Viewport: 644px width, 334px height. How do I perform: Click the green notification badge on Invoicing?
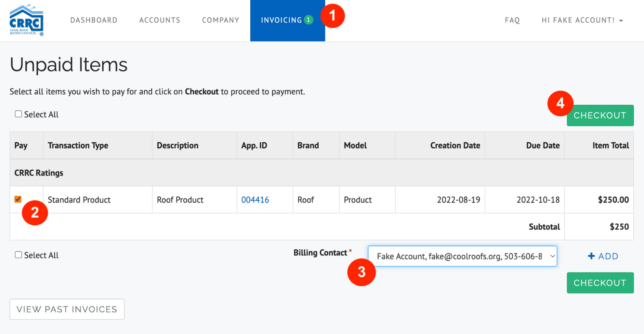click(308, 20)
